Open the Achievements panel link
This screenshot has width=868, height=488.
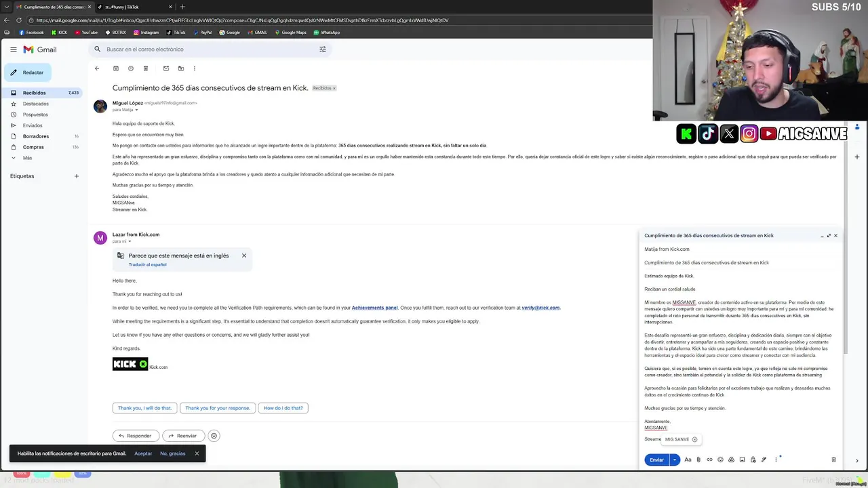(374, 308)
